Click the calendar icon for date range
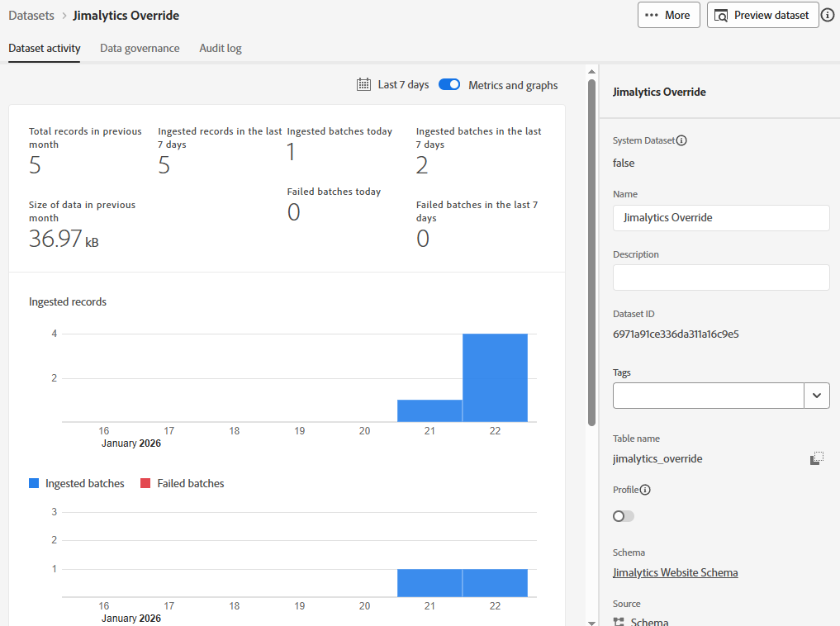 363,84
